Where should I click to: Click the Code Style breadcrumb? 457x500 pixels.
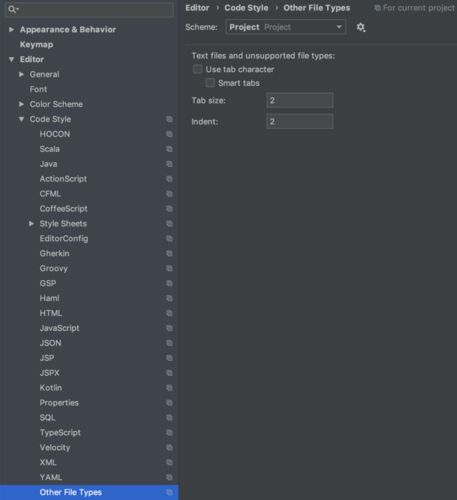tap(246, 8)
